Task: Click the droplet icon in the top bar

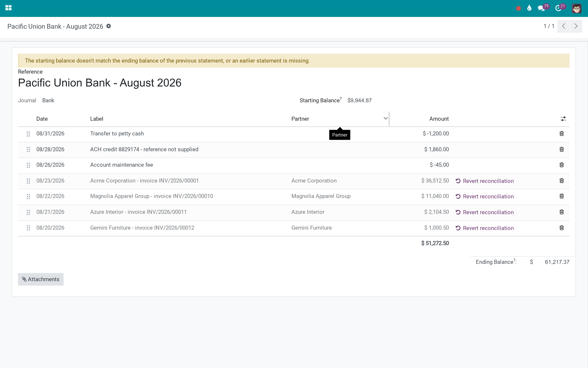Action: point(529,8)
